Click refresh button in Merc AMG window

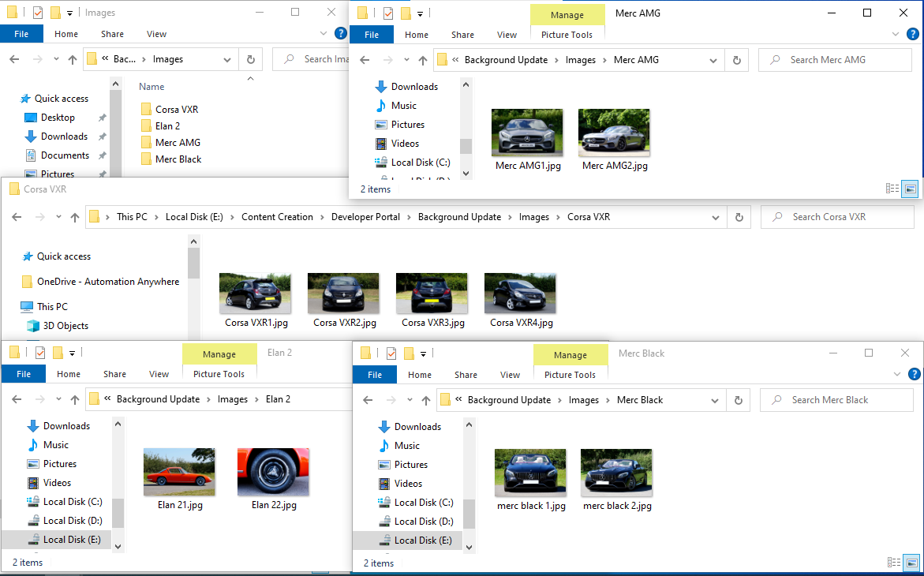coord(737,60)
